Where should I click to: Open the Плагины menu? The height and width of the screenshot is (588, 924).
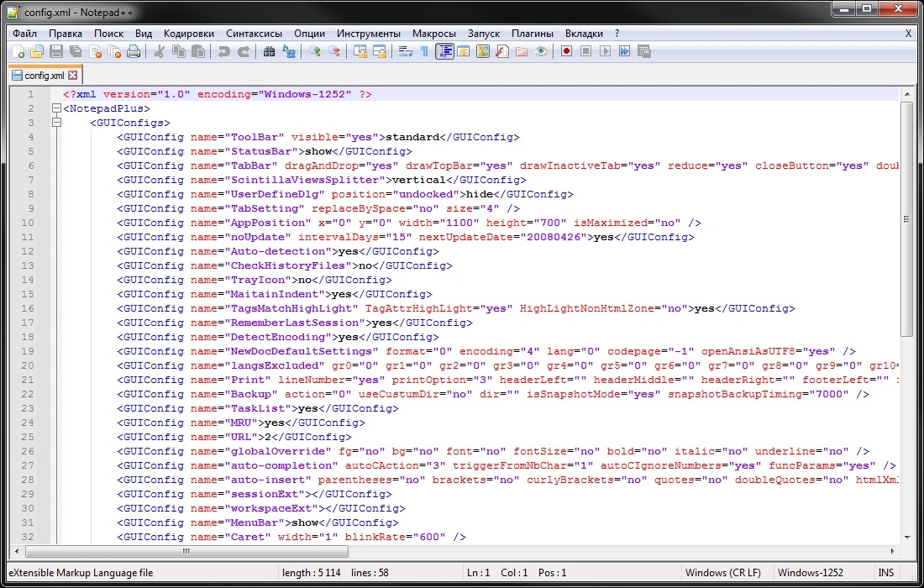point(533,34)
